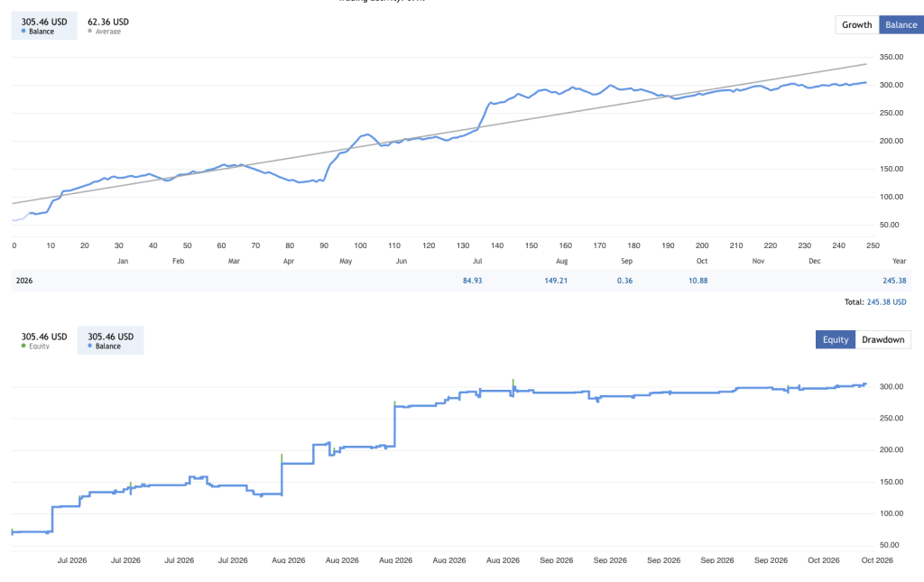Toggle the Equity series in lower chart
Image resolution: width=924 pixels, height=582 pixels.
click(x=44, y=340)
